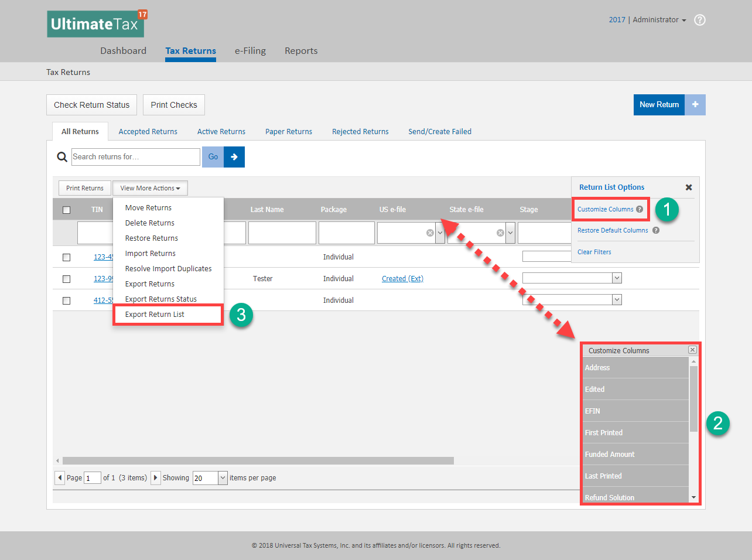The width and height of the screenshot is (752, 560).
Task: Click the Go search button
Action: click(x=213, y=157)
